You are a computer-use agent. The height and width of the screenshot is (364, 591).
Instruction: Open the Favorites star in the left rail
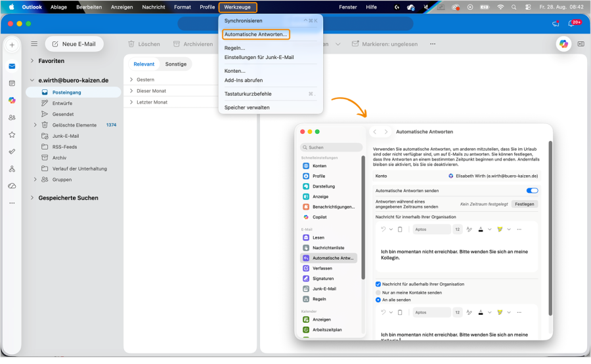point(12,134)
